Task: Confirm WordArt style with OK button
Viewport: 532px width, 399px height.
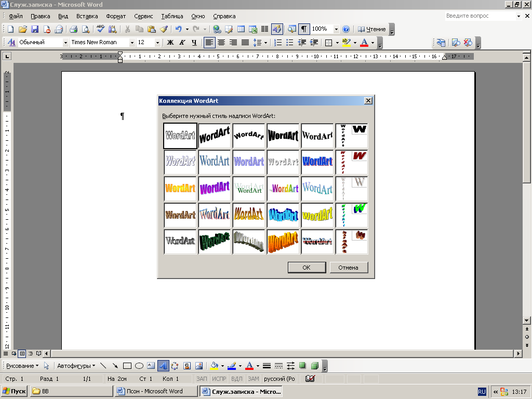Action: pos(307,268)
